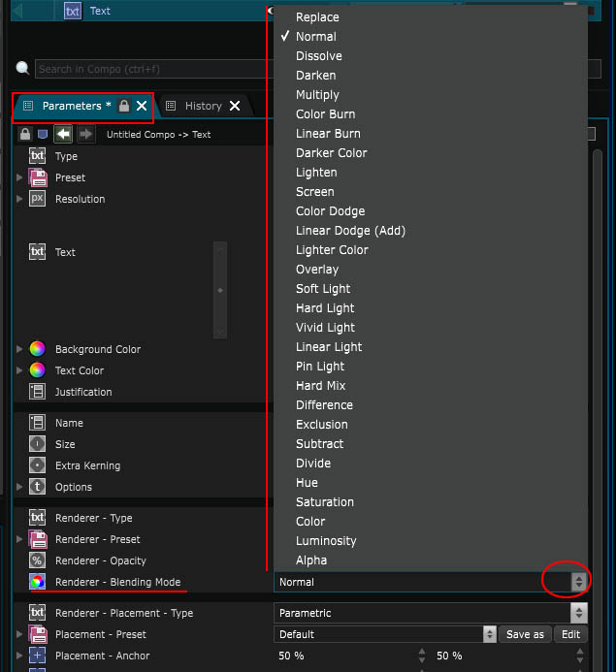Click the Size parameter icon

pos(38,444)
